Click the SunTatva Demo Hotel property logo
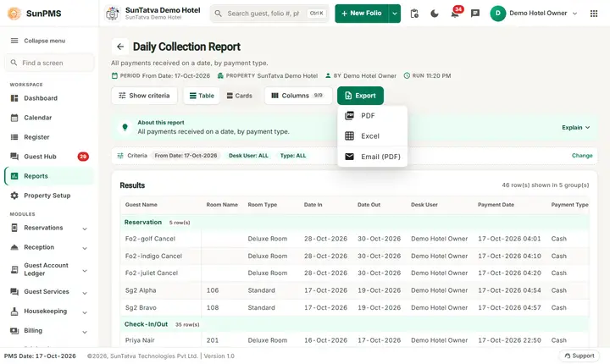Image resolution: width=610 pixels, height=364 pixels. 113,14
